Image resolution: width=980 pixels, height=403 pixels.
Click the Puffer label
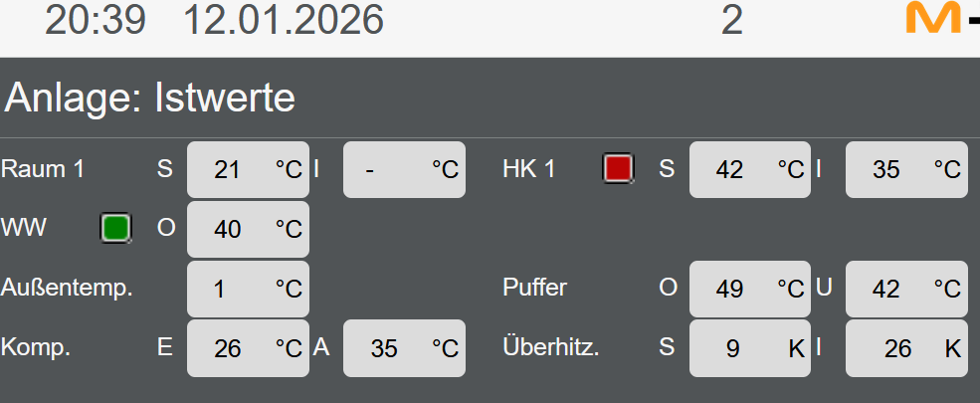[x=534, y=289]
